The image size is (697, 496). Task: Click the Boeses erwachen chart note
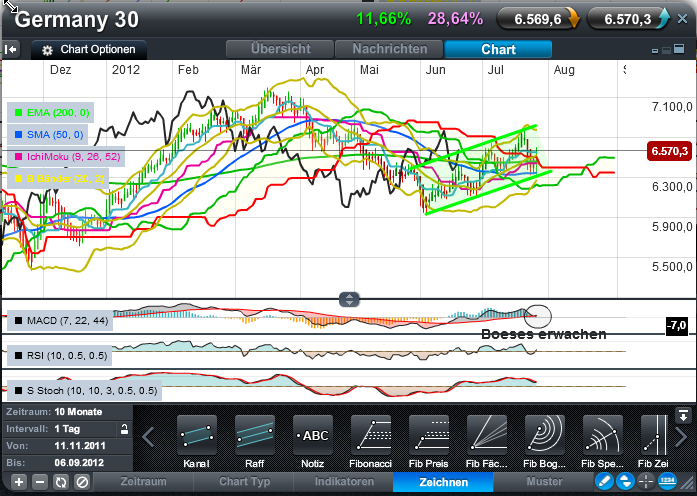tap(544, 334)
